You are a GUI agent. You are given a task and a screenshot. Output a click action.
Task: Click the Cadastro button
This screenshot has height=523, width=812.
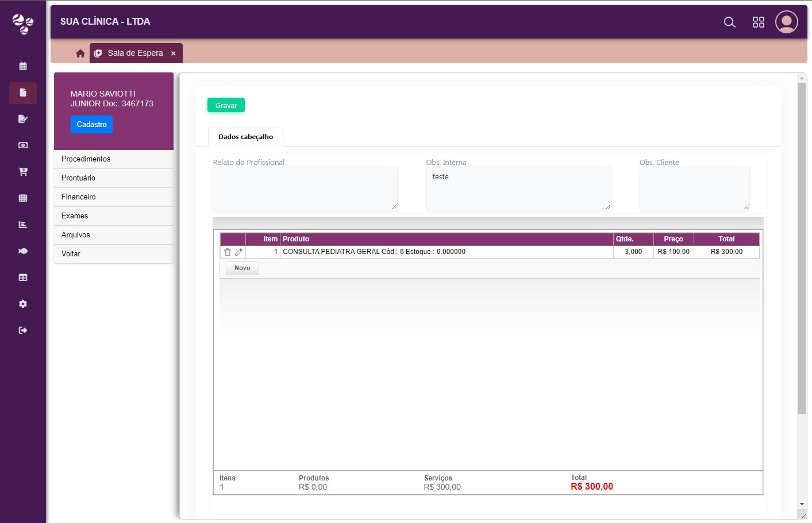tap(91, 124)
